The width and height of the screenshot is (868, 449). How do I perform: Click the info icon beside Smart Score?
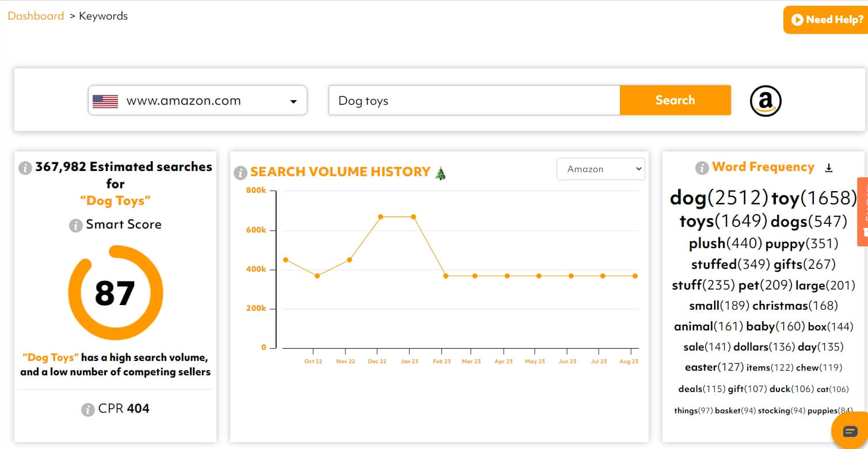[x=75, y=226]
